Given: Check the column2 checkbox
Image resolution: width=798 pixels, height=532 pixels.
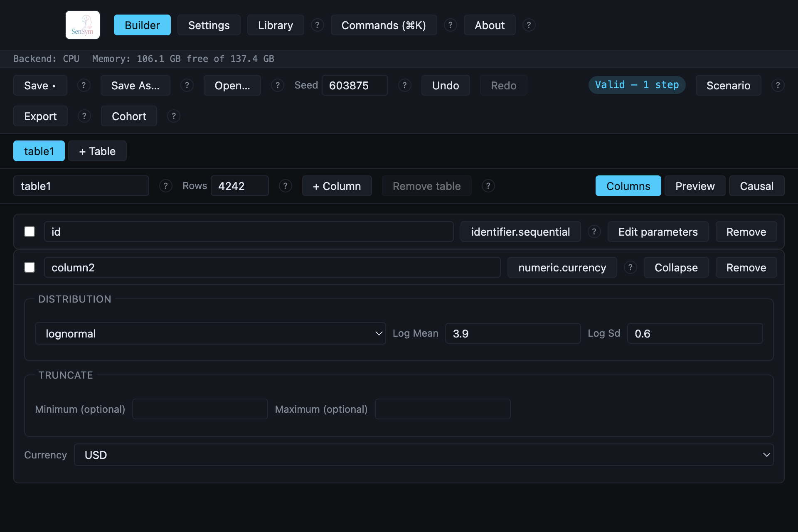Looking at the screenshot, I should click(30, 267).
